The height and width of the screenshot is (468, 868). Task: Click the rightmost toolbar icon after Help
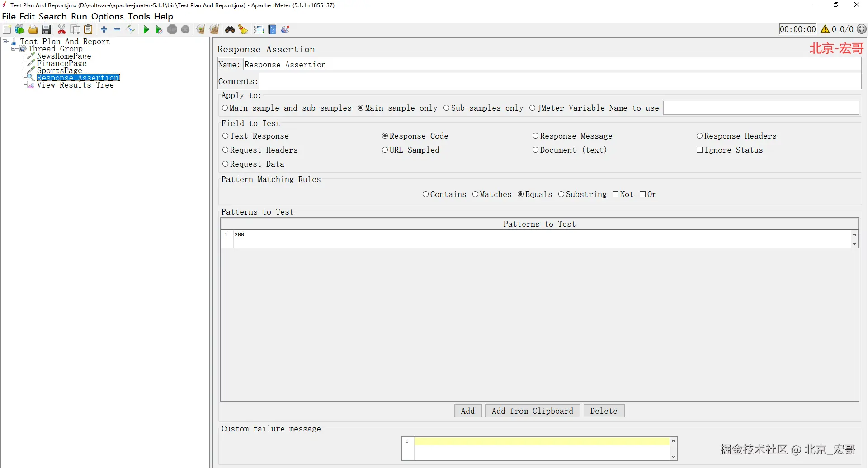click(x=285, y=30)
